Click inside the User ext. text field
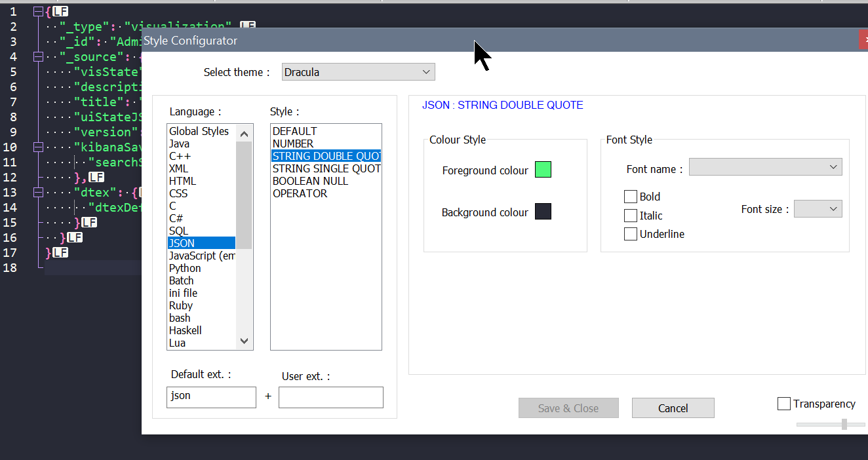868x460 pixels. point(330,397)
